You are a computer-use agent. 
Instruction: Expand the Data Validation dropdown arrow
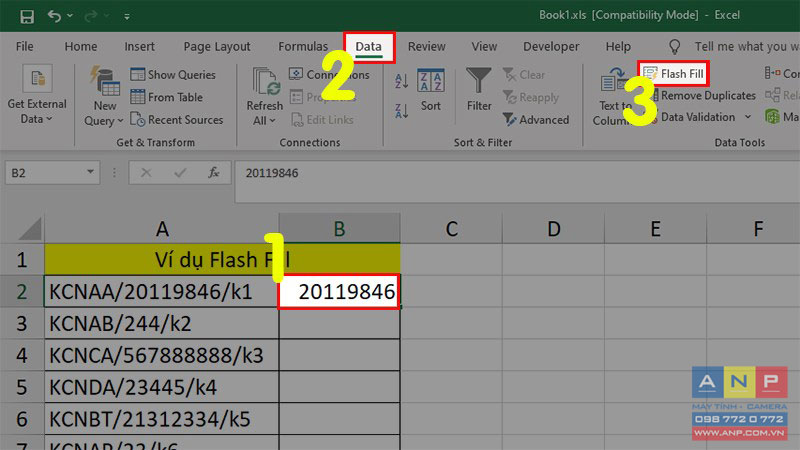748,117
